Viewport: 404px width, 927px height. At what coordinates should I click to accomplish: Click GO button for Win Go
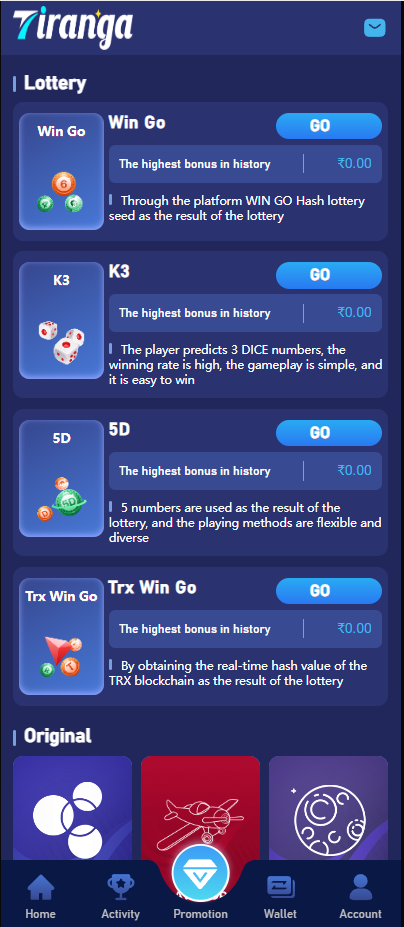pos(329,126)
